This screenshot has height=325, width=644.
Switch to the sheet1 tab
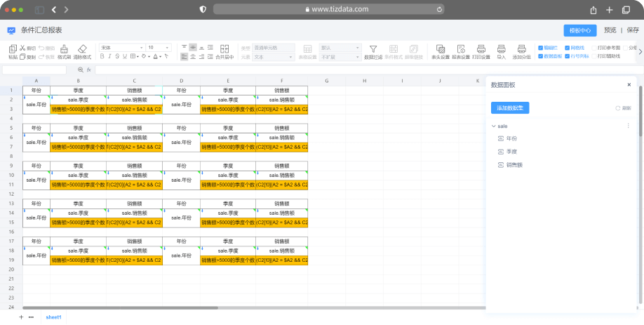tap(54, 317)
